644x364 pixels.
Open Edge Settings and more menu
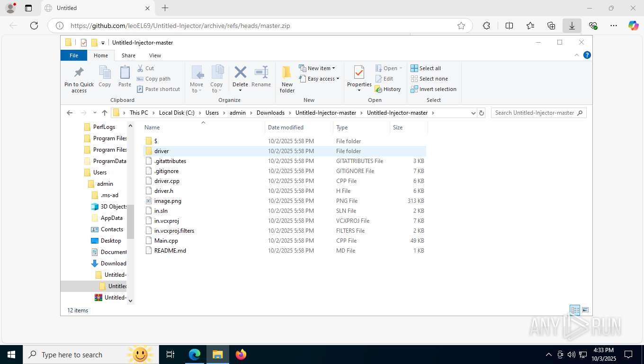click(x=614, y=26)
